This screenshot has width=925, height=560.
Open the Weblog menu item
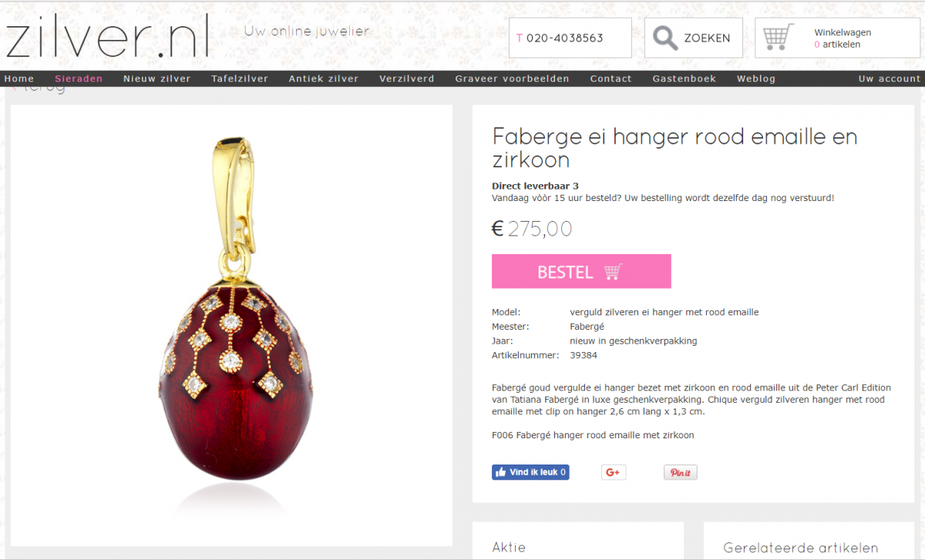(x=756, y=79)
